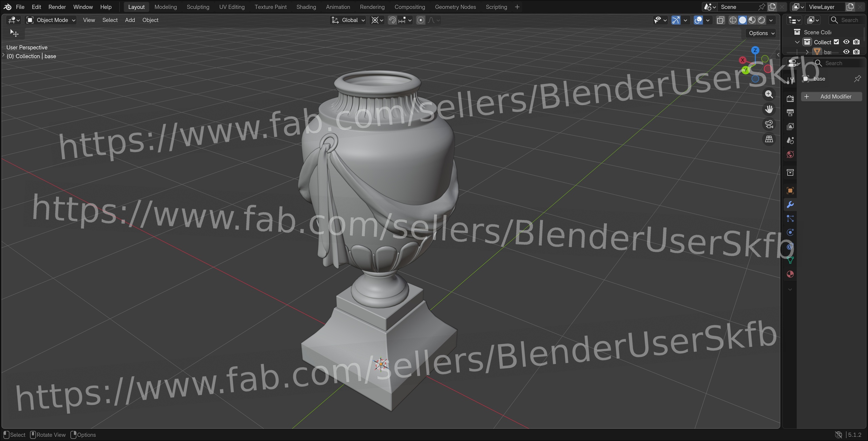This screenshot has height=441, width=868.
Task: Toggle snapping magnet in viewport header
Action: click(x=392, y=20)
